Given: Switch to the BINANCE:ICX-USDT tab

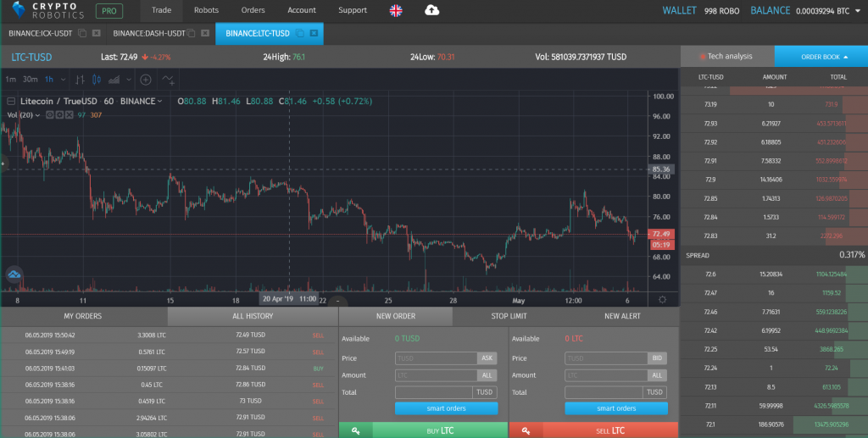Looking at the screenshot, I should (41, 33).
